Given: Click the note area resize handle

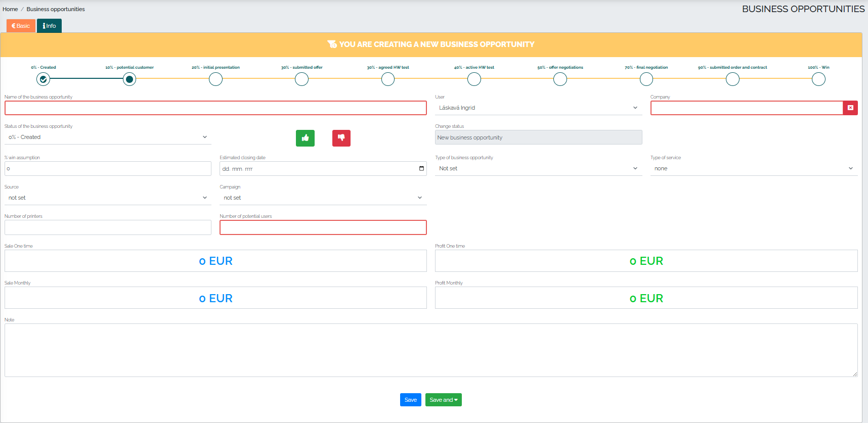Looking at the screenshot, I should [x=855, y=374].
